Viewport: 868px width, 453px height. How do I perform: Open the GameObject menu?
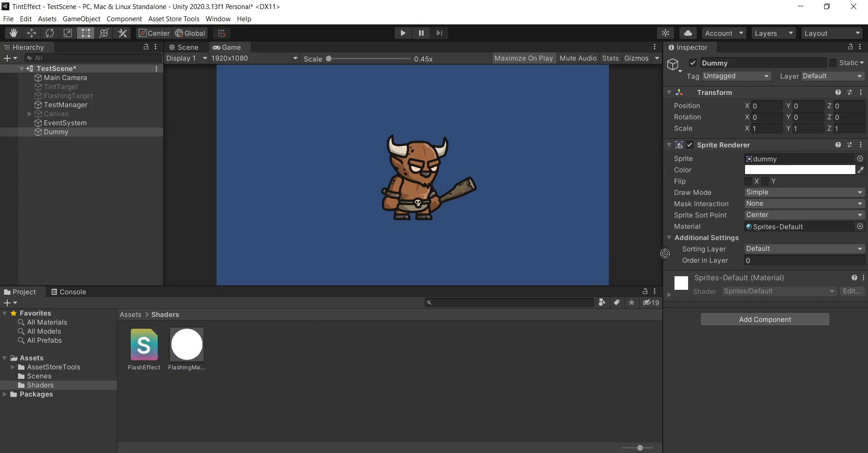81,19
